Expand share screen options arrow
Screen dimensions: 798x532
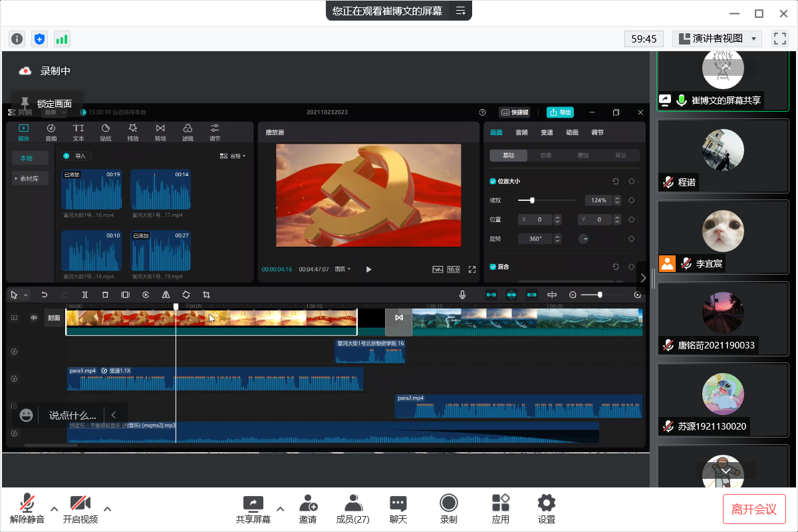click(280, 509)
